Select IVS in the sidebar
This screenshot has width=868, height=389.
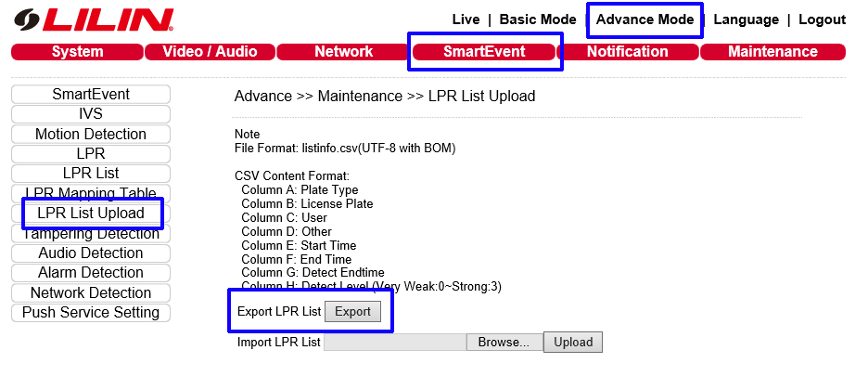[91, 114]
